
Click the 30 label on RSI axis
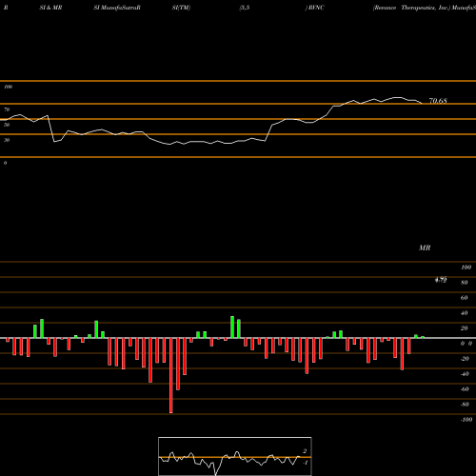(x=7, y=140)
